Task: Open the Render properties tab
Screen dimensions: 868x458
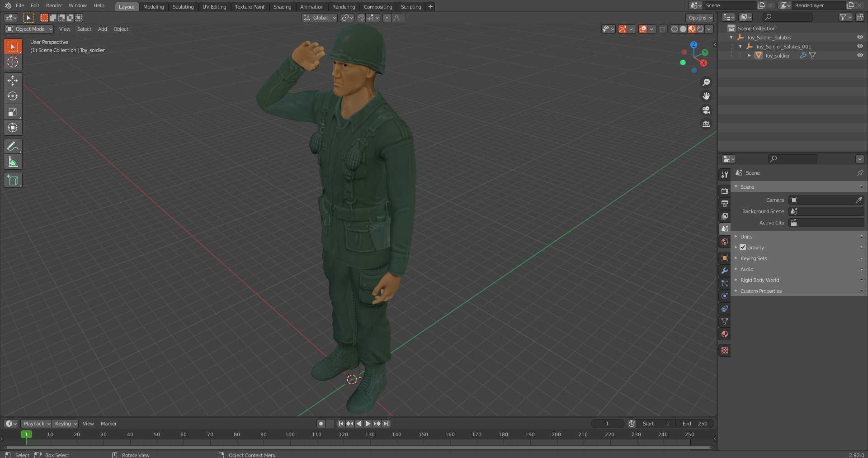Action: pos(725,191)
